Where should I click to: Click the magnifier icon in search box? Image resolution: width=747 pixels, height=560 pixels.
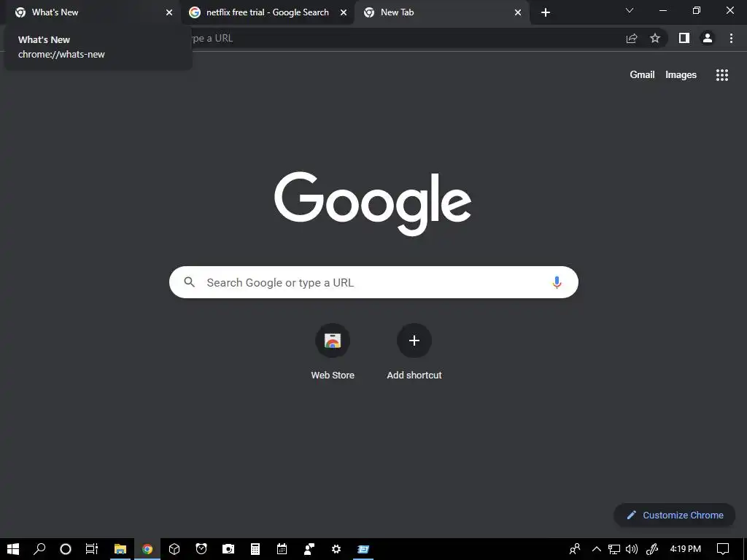[x=189, y=282]
